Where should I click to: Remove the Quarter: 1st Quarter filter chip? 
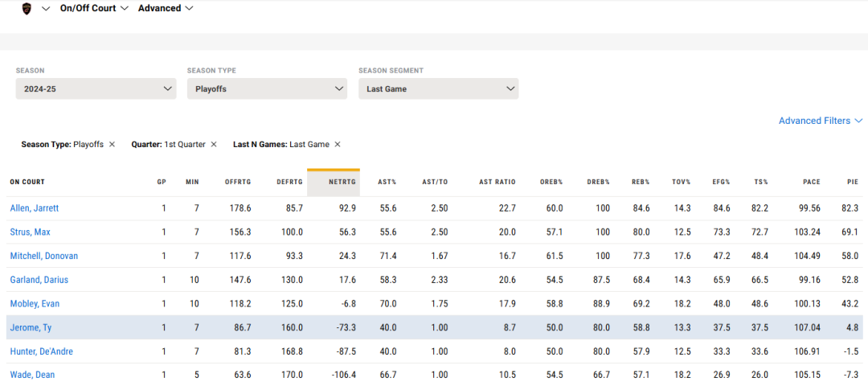click(x=214, y=144)
